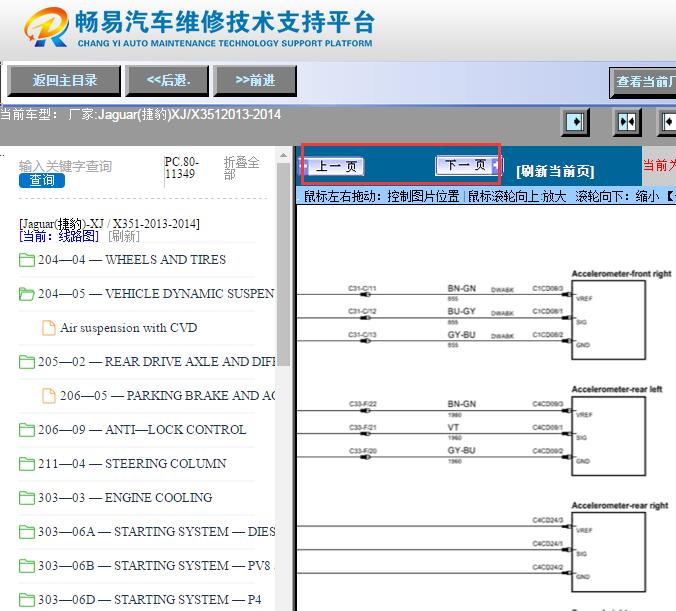Select the 204—04 WHEELS AND TIRES text
676x611 pixels.
pos(132,260)
